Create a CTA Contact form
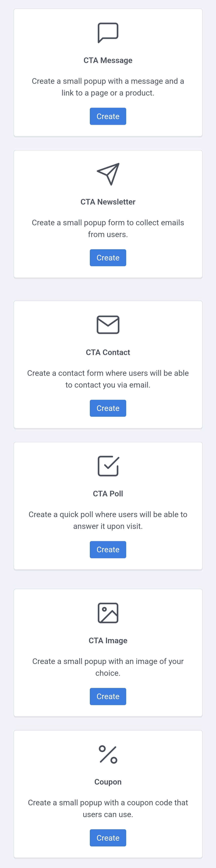The image size is (216, 868). (108, 408)
